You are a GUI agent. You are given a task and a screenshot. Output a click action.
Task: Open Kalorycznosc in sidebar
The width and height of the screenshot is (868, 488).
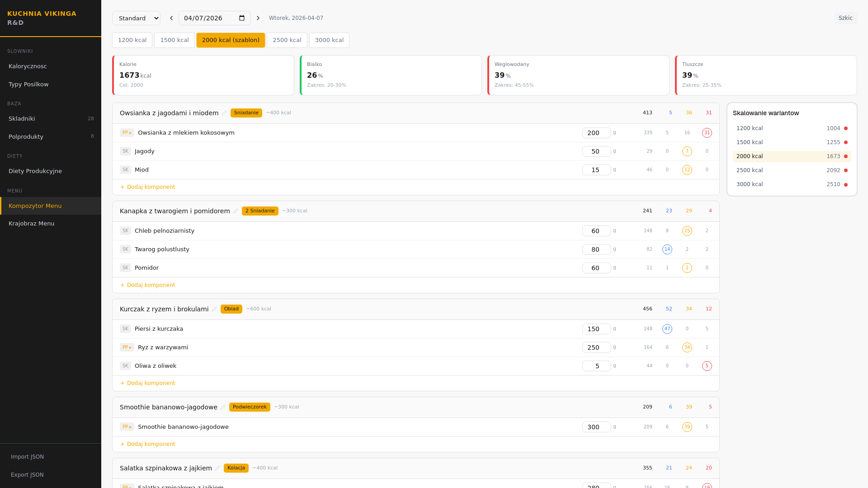pos(51,66)
